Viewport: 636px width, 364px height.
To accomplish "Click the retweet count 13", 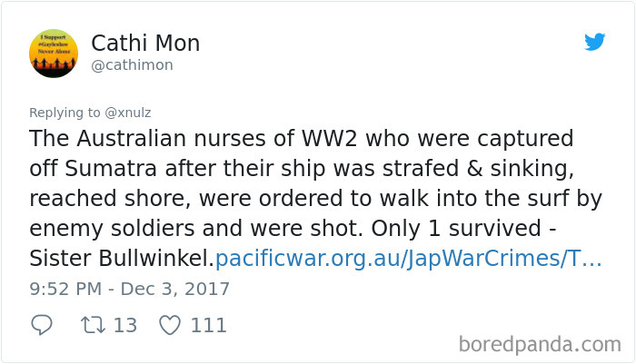I will (125, 325).
